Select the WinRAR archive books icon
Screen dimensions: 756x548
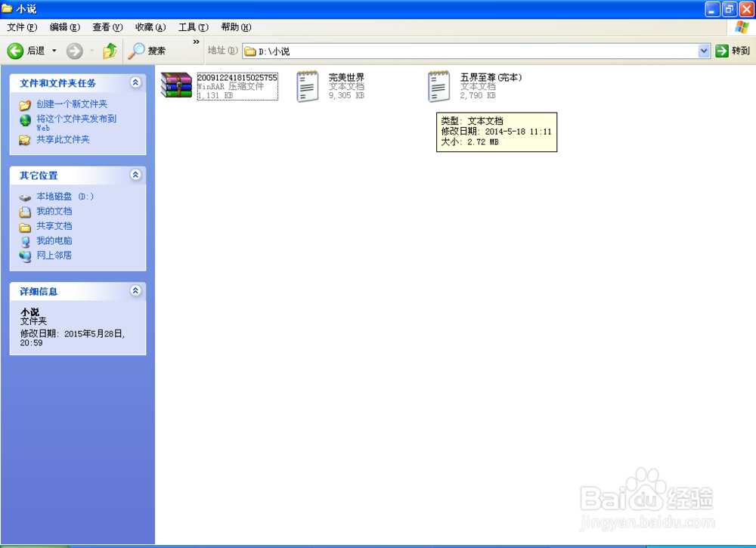[176, 85]
